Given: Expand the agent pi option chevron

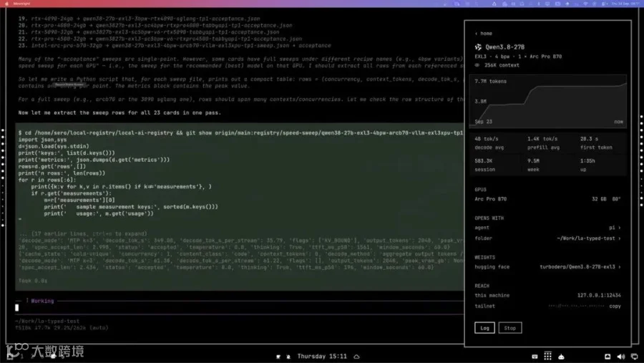Looking at the screenshot, I should pos(620,228).
